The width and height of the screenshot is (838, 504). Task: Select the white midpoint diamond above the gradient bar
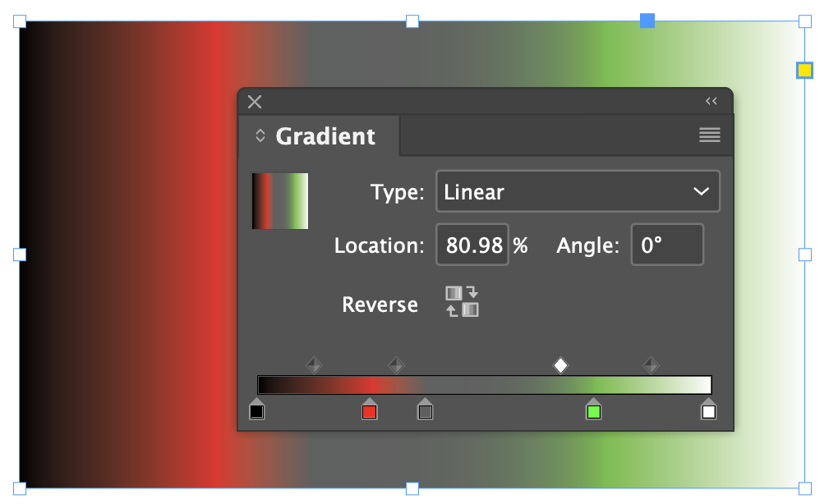pos(560,364)
